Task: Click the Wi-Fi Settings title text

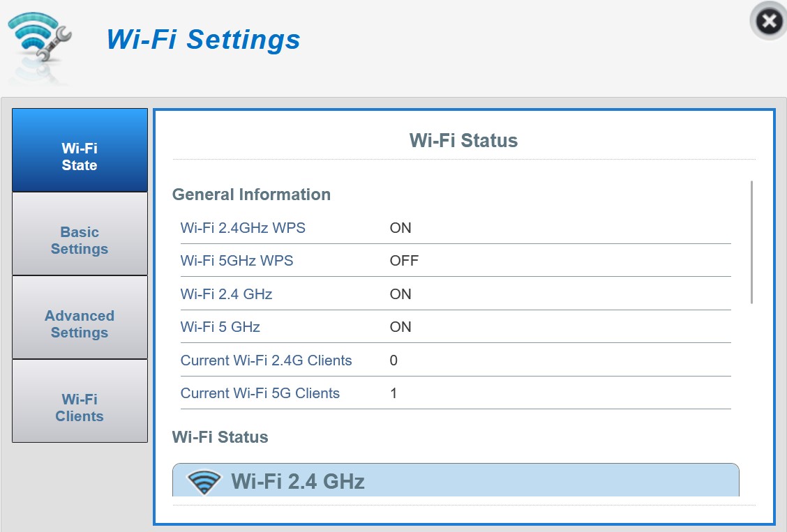Action: (203, 39)
